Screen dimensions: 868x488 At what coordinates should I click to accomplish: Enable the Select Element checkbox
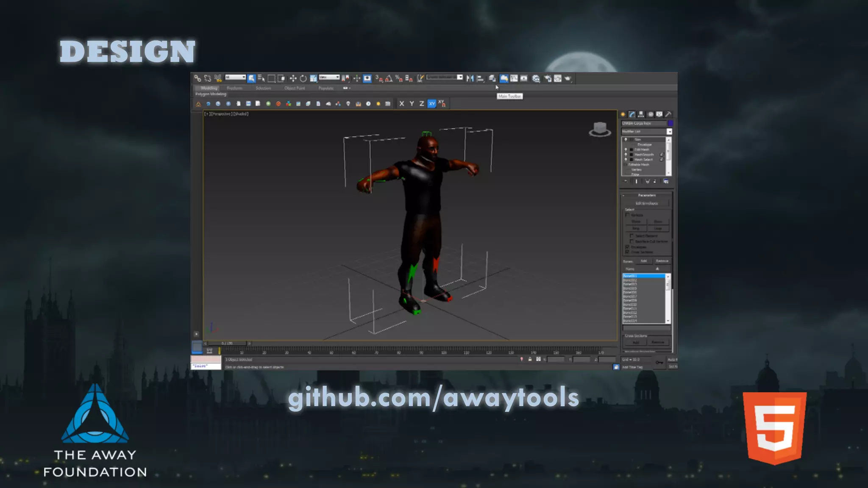point(632,236)
